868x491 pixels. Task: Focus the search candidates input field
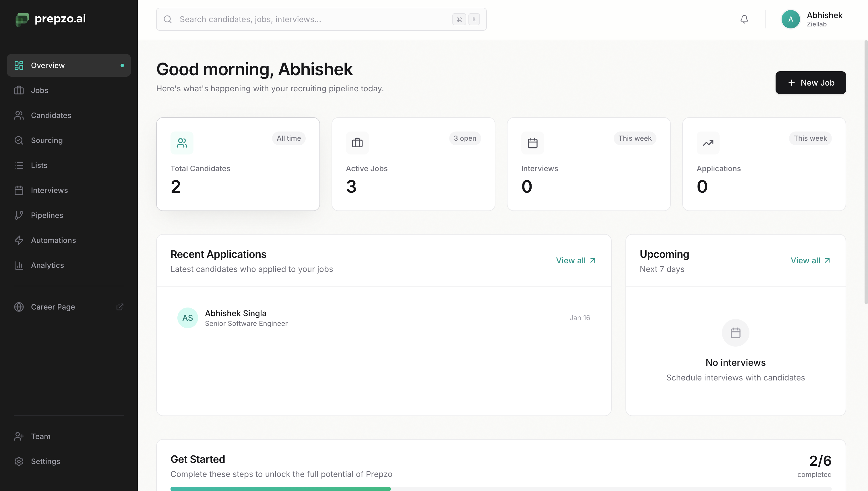(313, 19)
